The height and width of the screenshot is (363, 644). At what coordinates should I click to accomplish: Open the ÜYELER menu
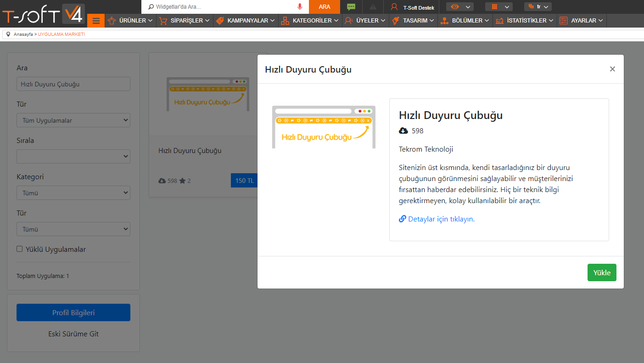(x=365, y=21)
